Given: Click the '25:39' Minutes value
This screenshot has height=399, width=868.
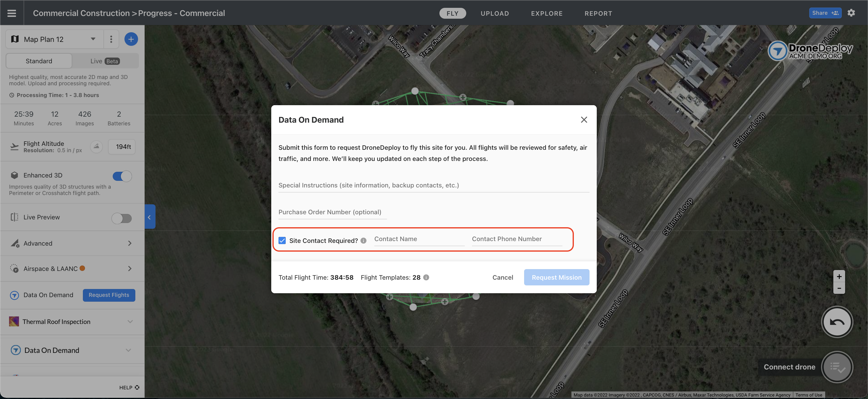Looking at the screenshot, I should click(24, 114).
